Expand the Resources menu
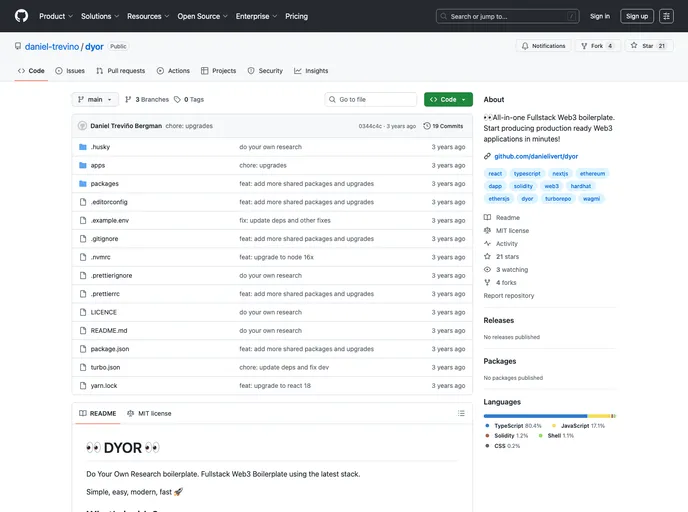 tap(148, 16)
